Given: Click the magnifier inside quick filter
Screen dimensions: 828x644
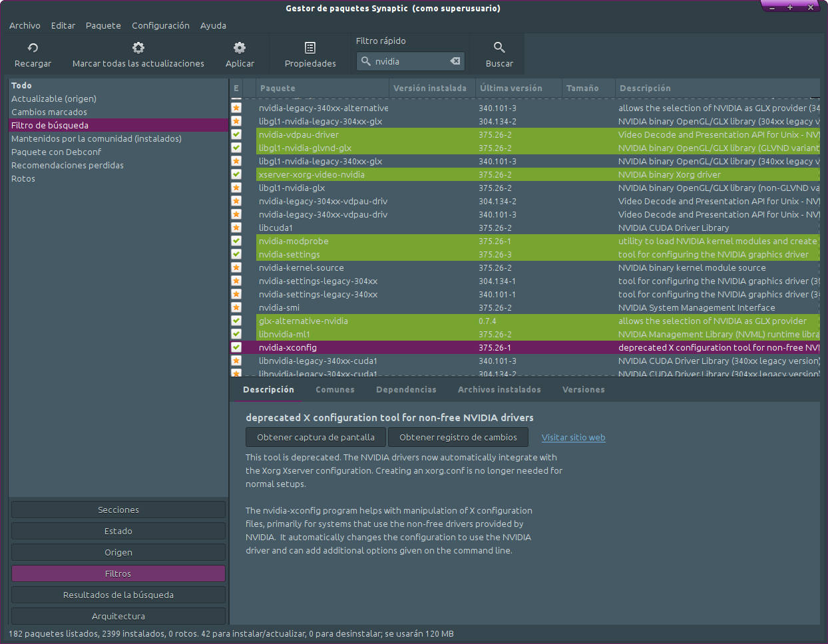Looking at the screenshot, I should (365, 61).
